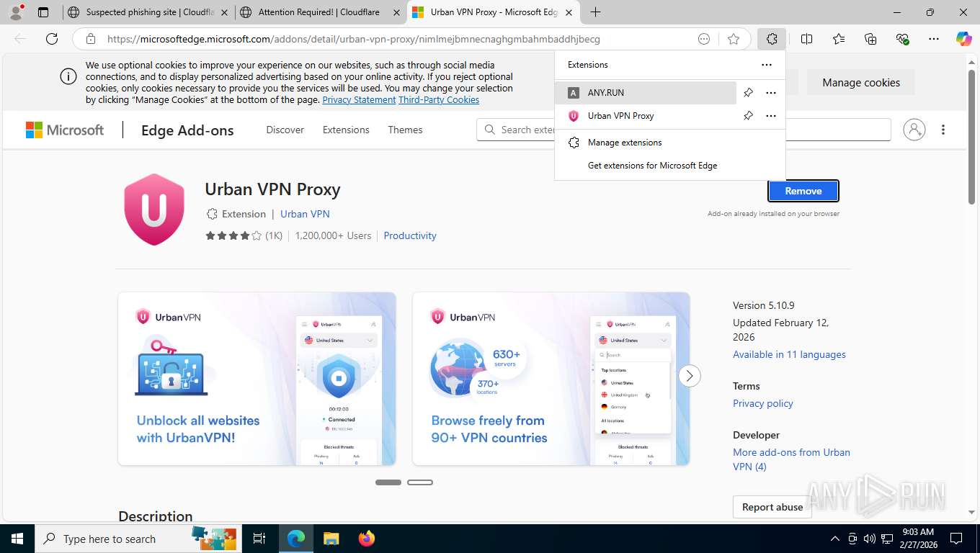Open More add-ons from Urban VPN

(x=791, y=459)
